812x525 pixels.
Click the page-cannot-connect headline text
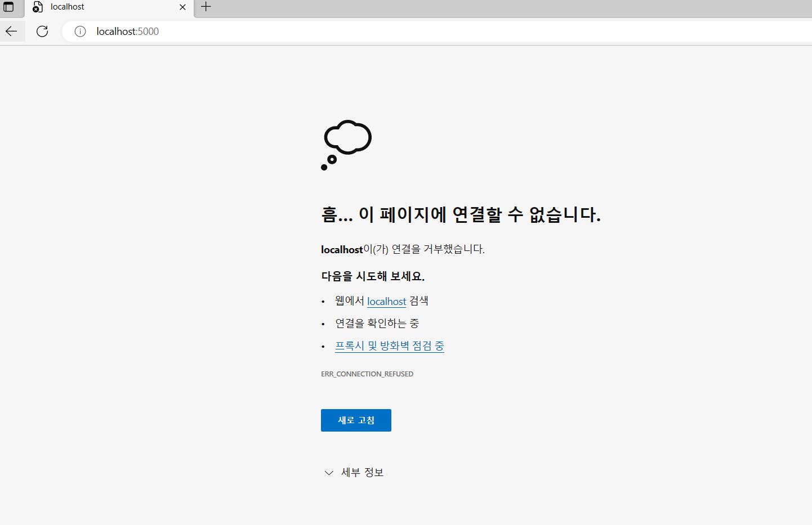click(x=461, y=214)
